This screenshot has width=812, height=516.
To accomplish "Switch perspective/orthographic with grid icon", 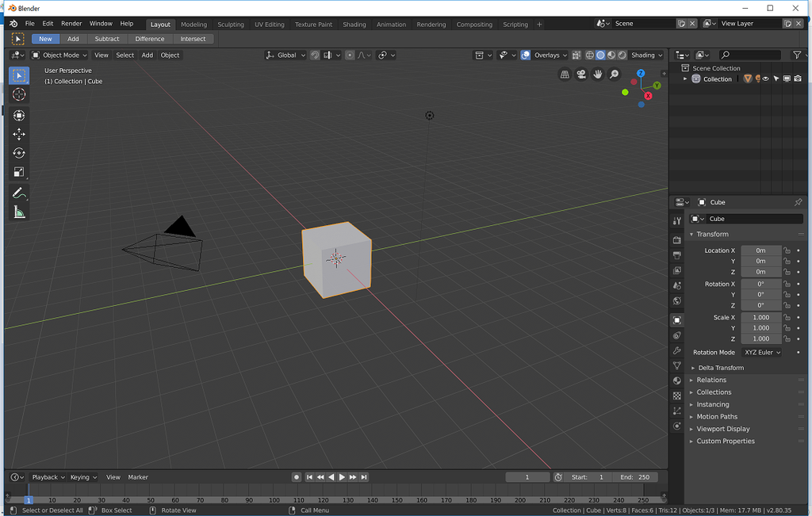I will pos(565,75).
